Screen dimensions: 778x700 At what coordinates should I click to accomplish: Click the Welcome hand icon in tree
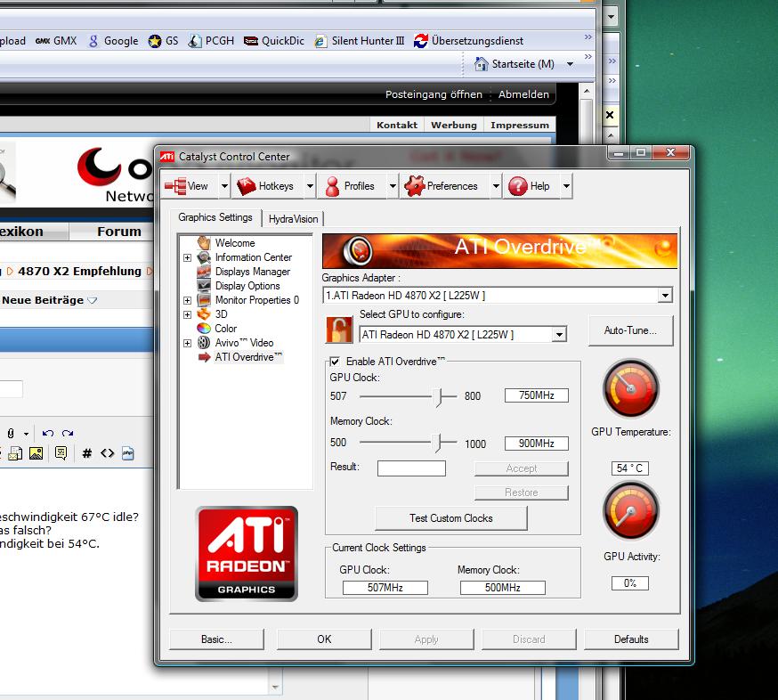[204, 243]
